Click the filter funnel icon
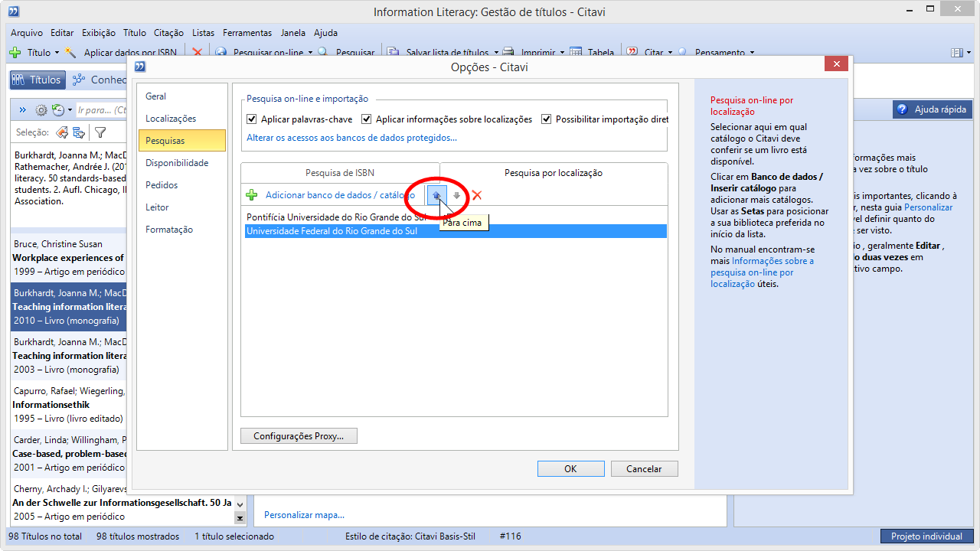Viewport: 980px width, 551px height. (100, 132)
